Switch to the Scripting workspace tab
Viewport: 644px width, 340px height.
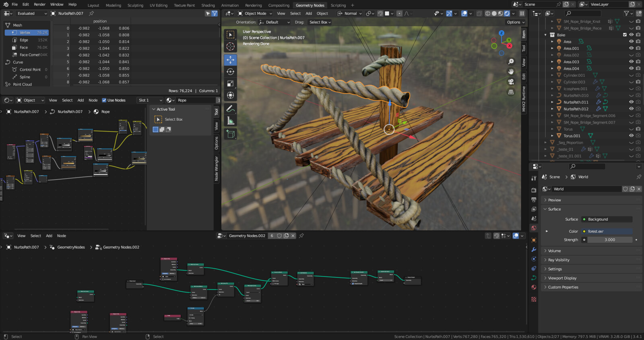[338, 5]
